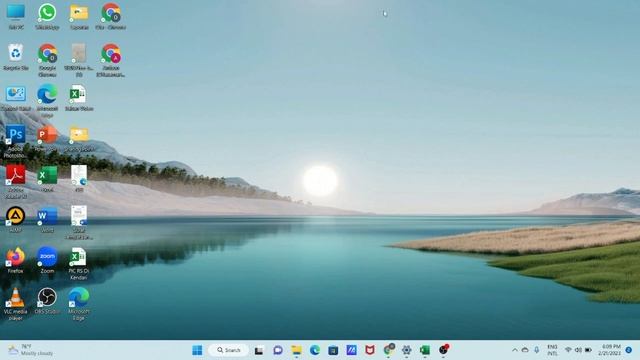Select the Excel app desktop icon

(x=47, y=179)
